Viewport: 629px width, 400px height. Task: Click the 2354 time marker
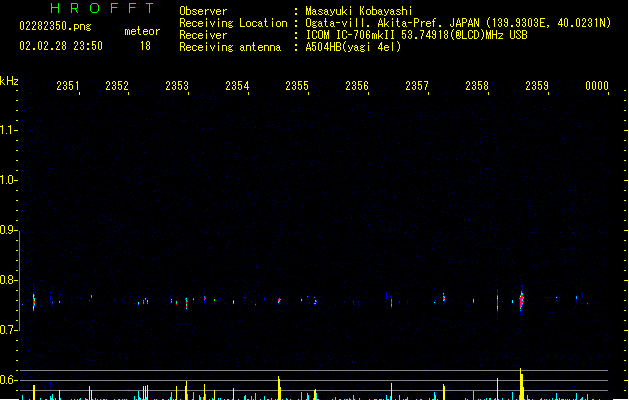(237, 86)
